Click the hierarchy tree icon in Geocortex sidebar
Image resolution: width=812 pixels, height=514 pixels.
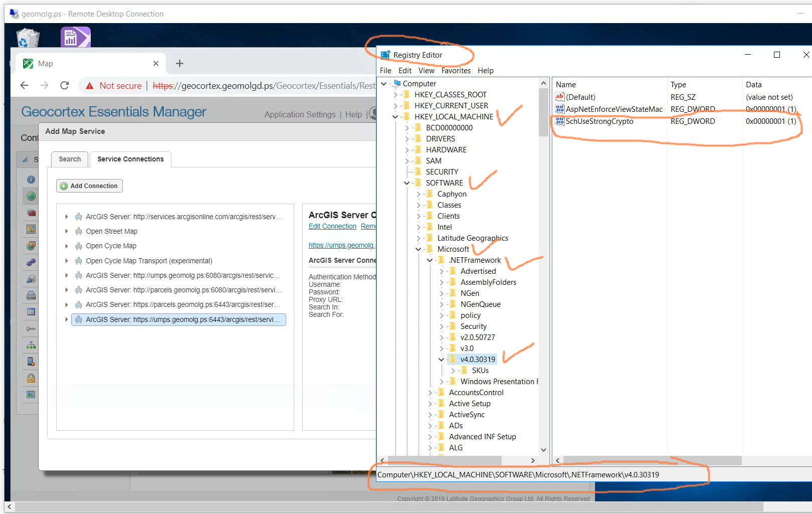click(x=31, y=345)
